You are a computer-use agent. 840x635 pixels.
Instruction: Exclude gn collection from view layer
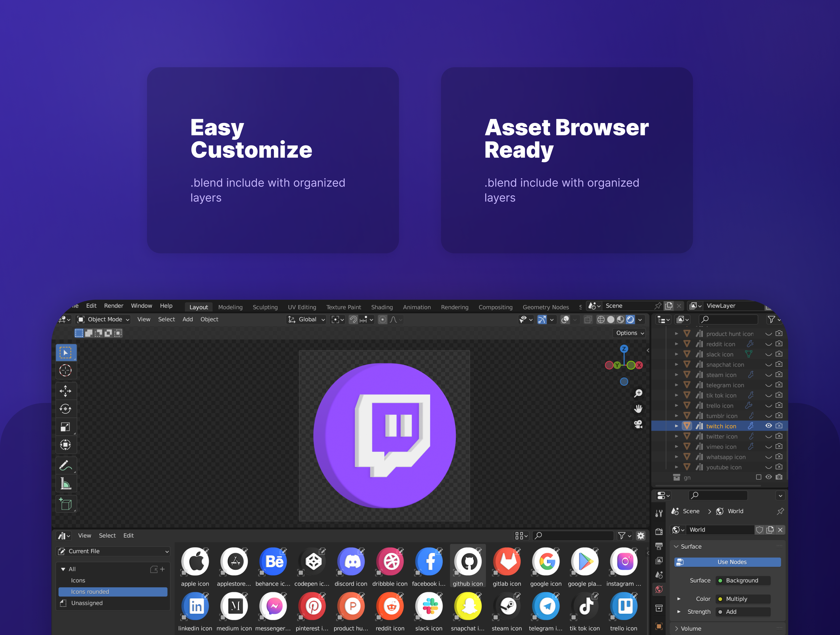tap(759, 477)
